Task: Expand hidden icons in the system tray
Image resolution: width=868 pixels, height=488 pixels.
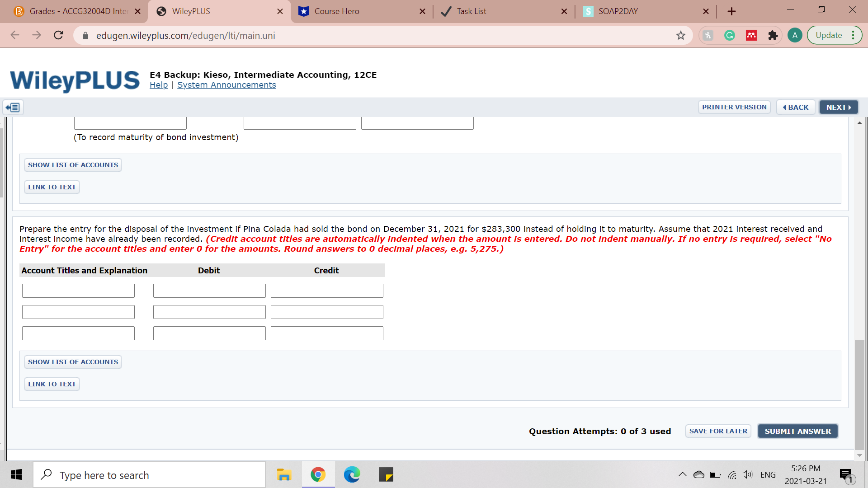Action: click(683, 474)
